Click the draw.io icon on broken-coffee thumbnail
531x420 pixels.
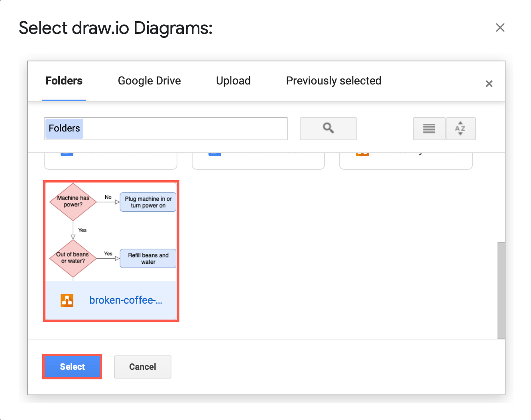coord(67,300)
